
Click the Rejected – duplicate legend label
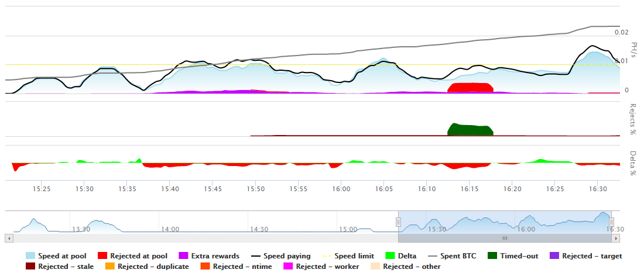[153, 267]
